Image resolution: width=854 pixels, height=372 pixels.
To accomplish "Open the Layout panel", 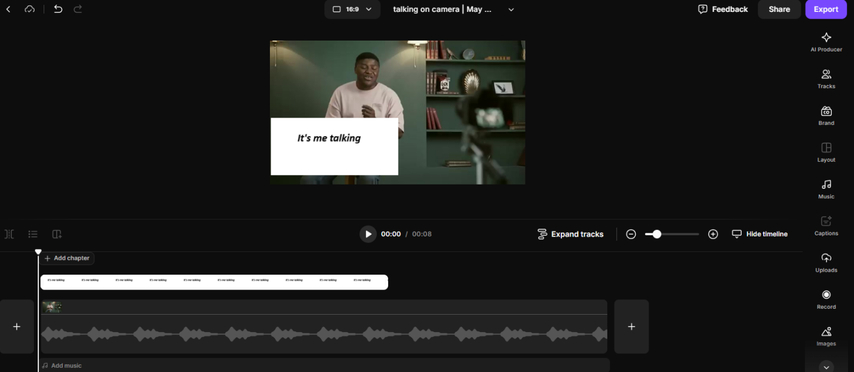I will (x=826, y=153).
